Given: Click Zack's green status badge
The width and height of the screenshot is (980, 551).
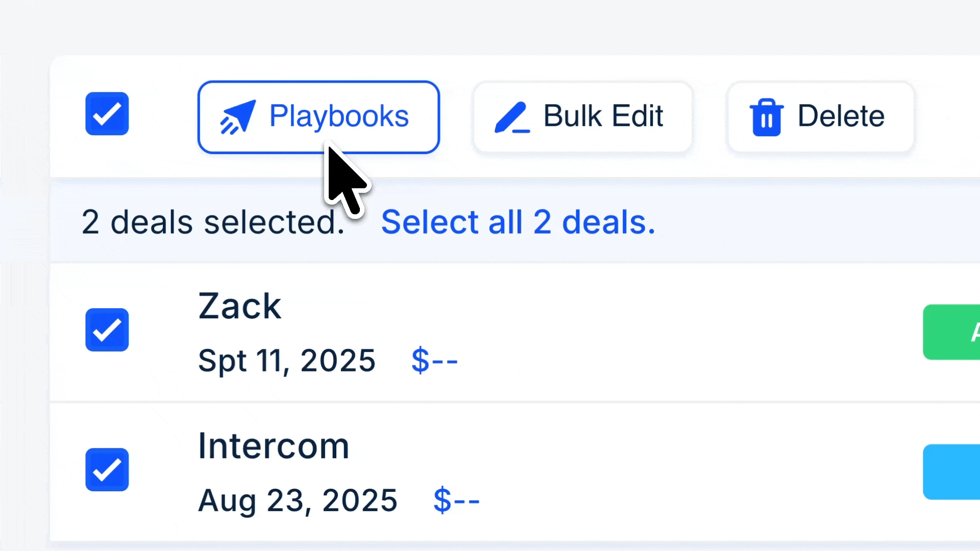Looking at the screenshot, I should point(951,332).
